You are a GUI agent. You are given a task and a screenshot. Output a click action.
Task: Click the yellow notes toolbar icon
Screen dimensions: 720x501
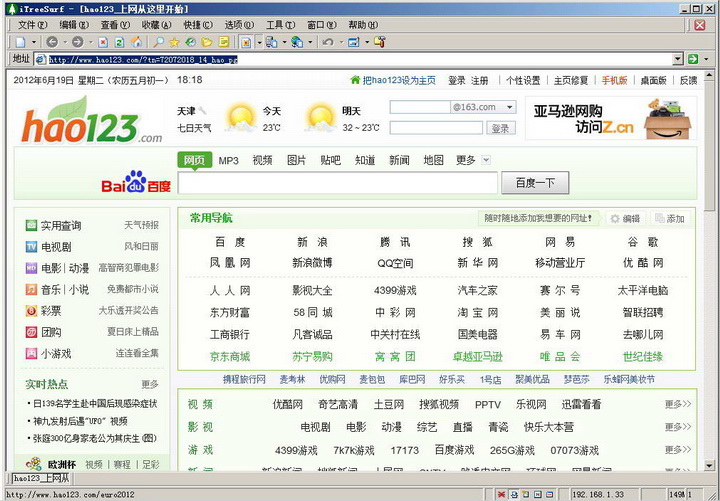pos(224,42)
